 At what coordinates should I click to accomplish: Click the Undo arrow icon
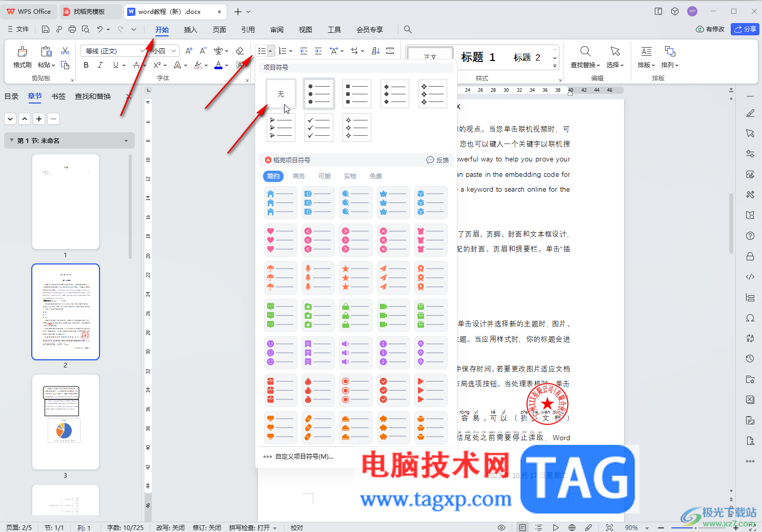click(x=100, y=29)
